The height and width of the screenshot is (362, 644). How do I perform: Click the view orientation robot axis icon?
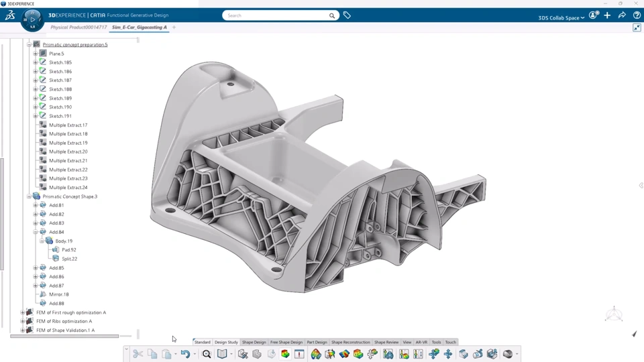point(614,314)
